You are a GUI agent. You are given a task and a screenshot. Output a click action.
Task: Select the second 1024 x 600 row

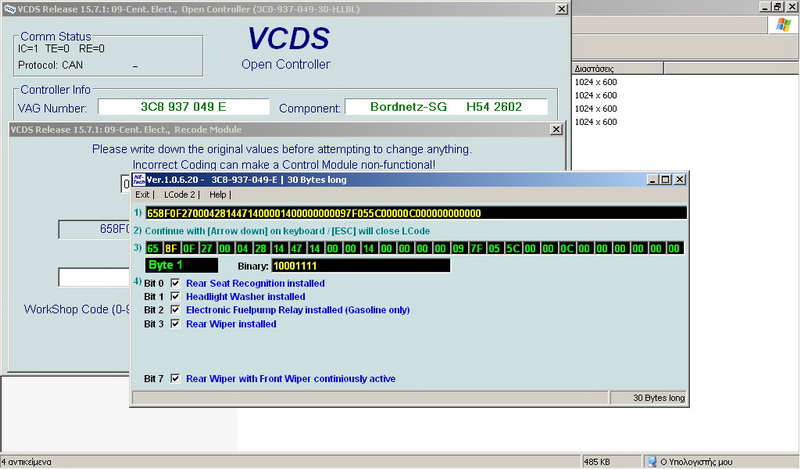coord(596,95)
